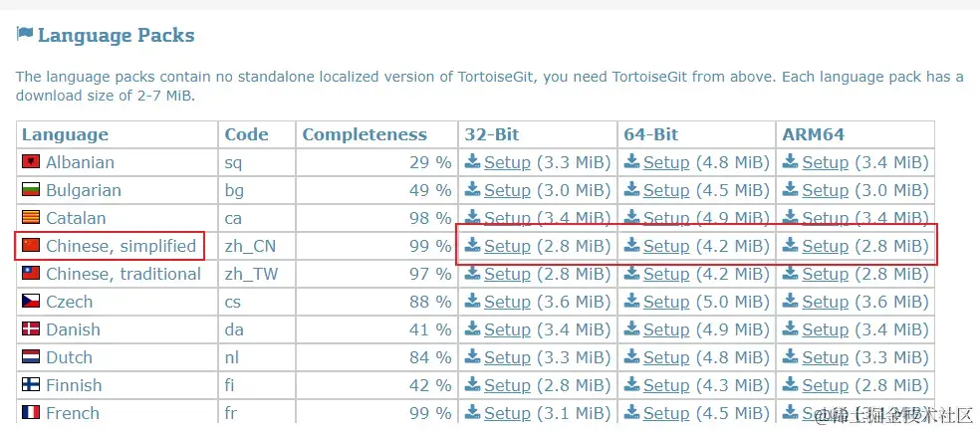
Task: Click download icon for French 64-Bit
Action: (x=631, y=412)
